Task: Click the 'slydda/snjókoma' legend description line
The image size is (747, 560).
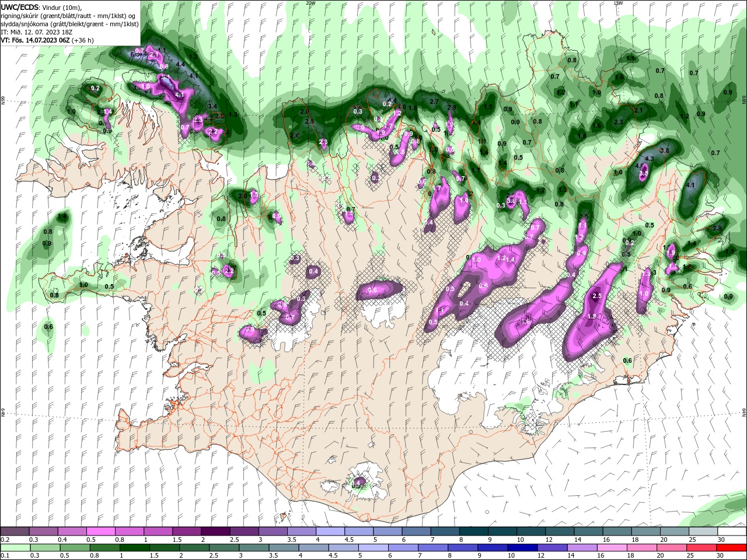Action: [69, 24]
